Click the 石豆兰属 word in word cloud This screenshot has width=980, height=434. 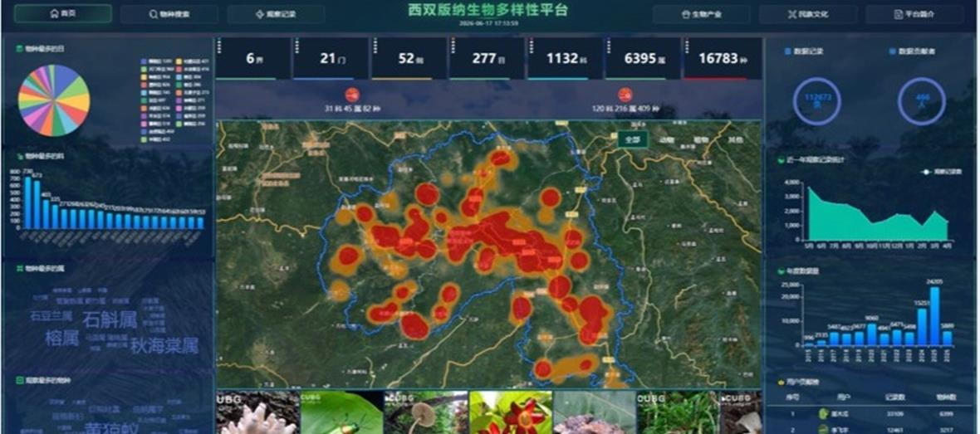tap(51, 316)
